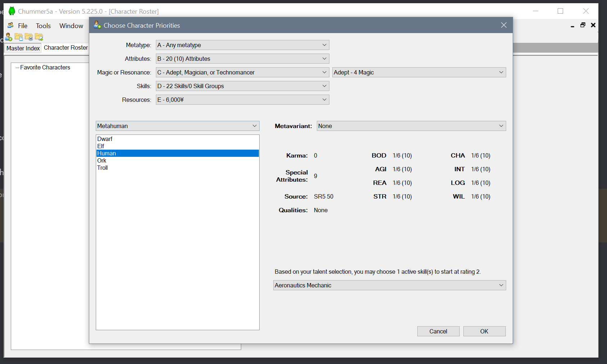Image resolution: width=607 pixels, height=364 pixels.
Task: Click the WIL attribute value 1/6 (10)
Action: pos(481,196)
